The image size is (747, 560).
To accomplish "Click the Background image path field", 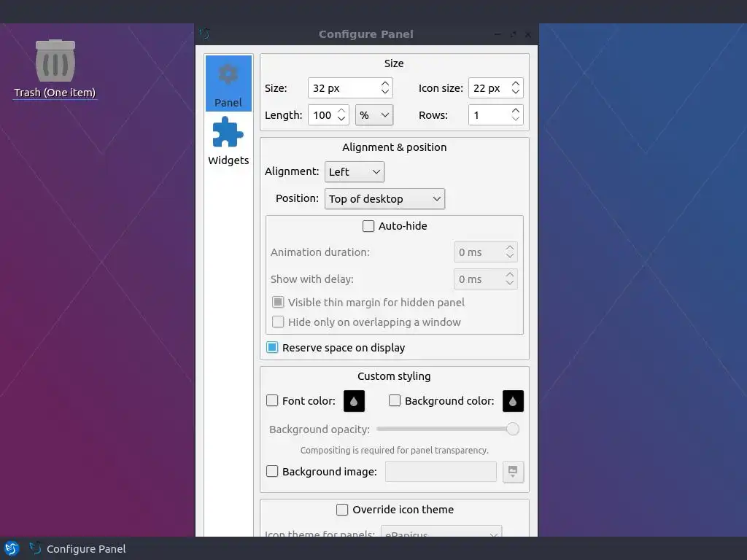I will pos(441,472).
